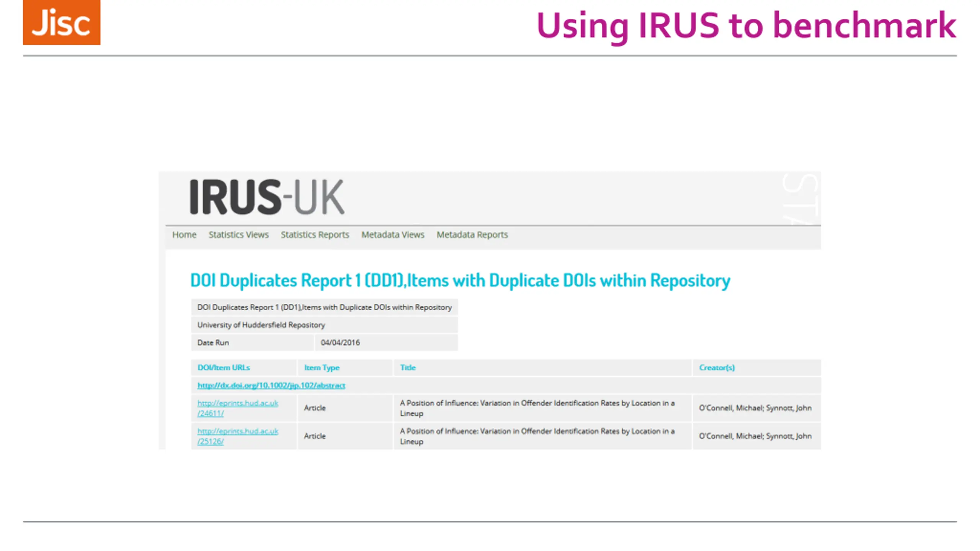This screenshot has height=551, width=980.
Task: Open the Home menu item
Action: [x=184, y=235]
